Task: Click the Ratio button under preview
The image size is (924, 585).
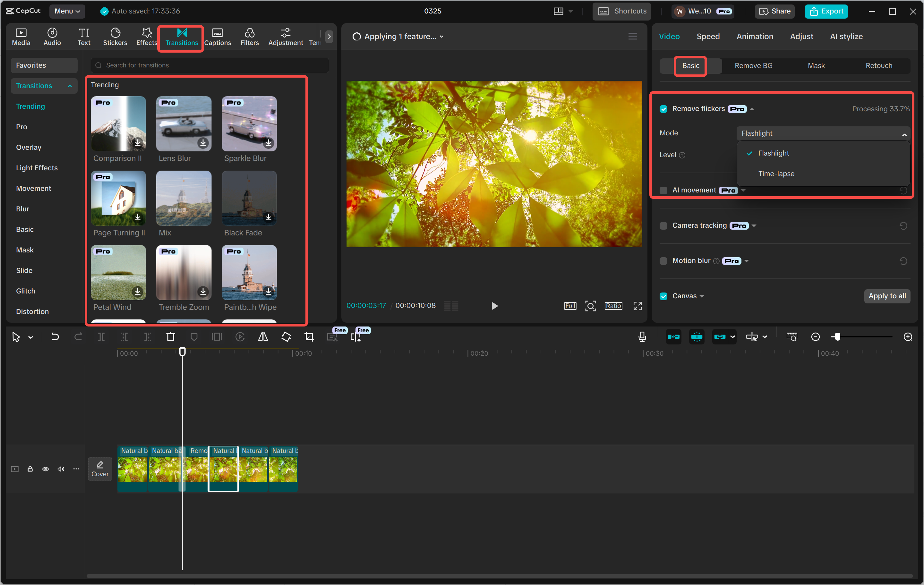Action: [x=613, y=306]
